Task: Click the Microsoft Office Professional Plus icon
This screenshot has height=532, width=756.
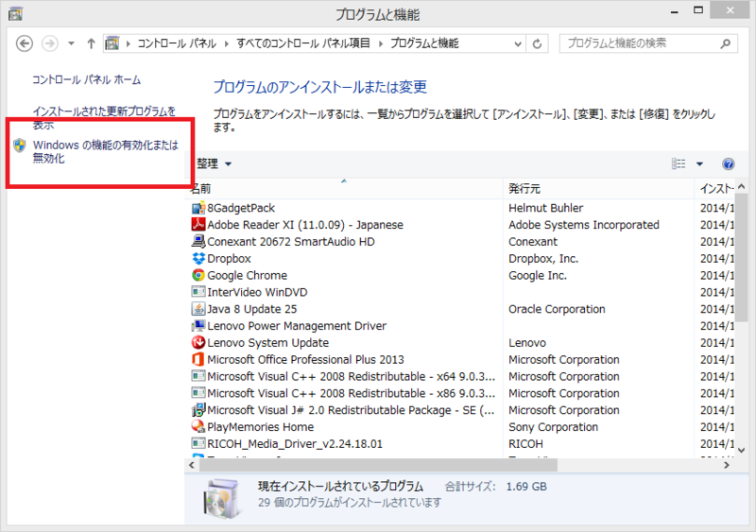Action: (198, 359)
